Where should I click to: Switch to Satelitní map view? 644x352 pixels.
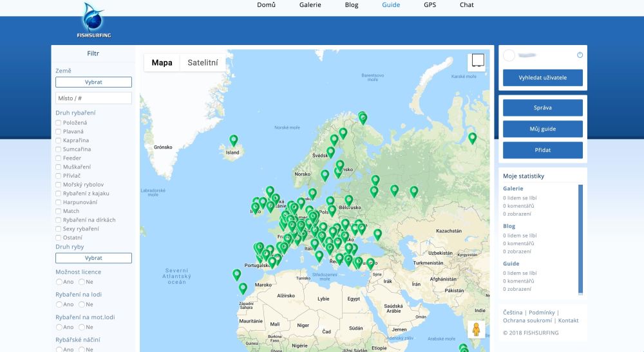point(202,63)
